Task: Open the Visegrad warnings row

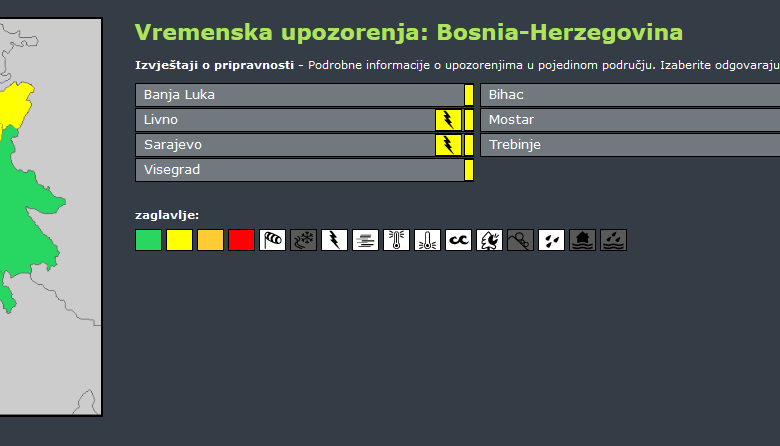Action: point(298,170)
